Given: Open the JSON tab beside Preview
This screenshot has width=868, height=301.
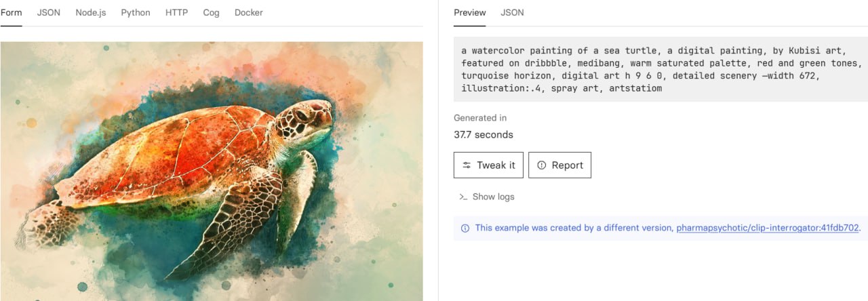Looking at the screenshot, I should coord(512,12).
